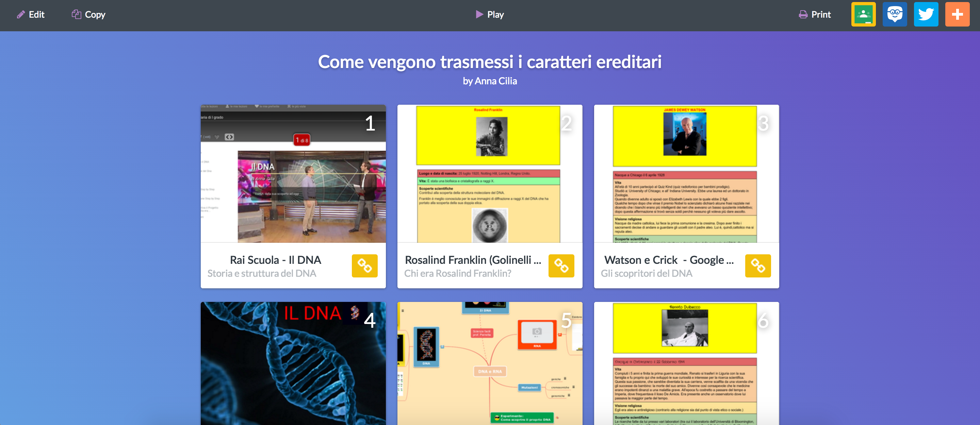Click the Edit pencil icon

21,14
